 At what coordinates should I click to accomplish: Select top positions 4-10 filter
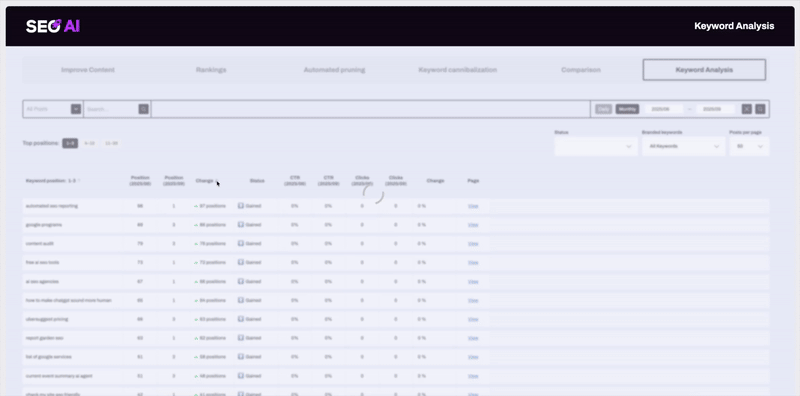coord(89,143)
